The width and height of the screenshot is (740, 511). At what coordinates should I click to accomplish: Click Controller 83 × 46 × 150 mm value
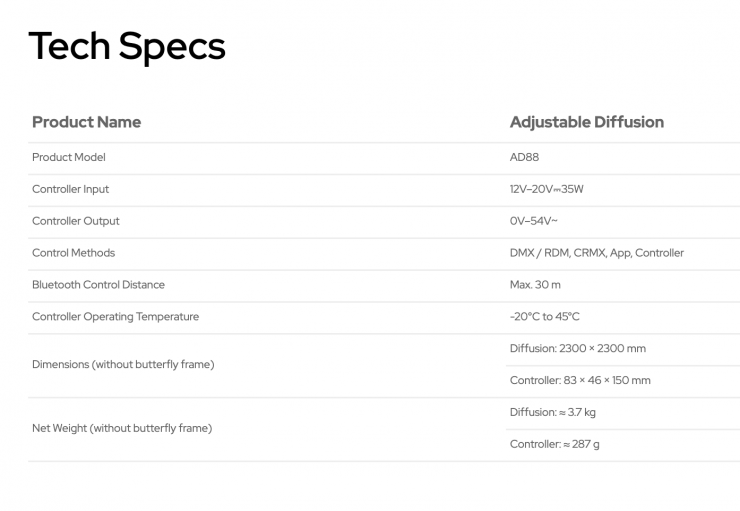580,380
